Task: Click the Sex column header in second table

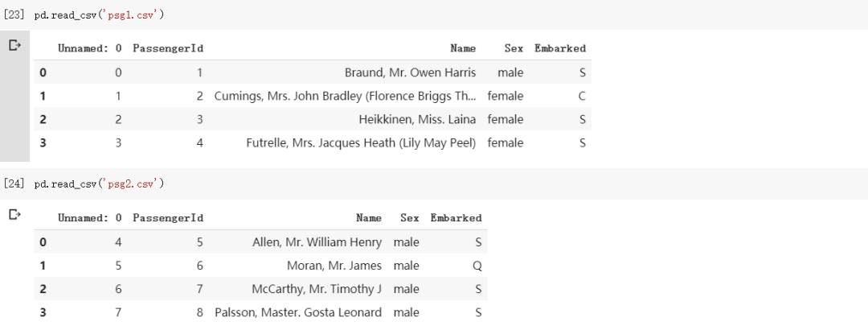Action: 410,217
